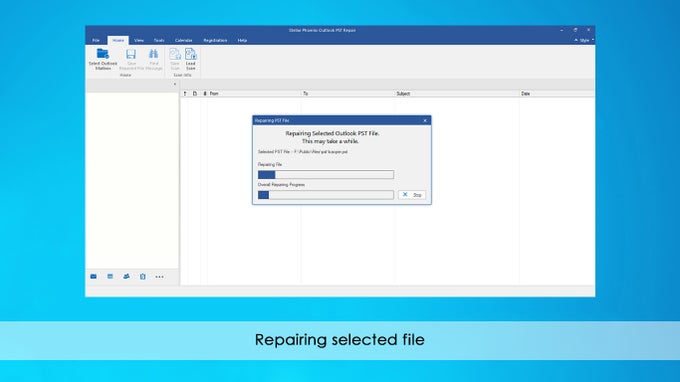Click the Load Scan icon
The width and height of the screenshot is (680, 382).
[x=190, y=54]
